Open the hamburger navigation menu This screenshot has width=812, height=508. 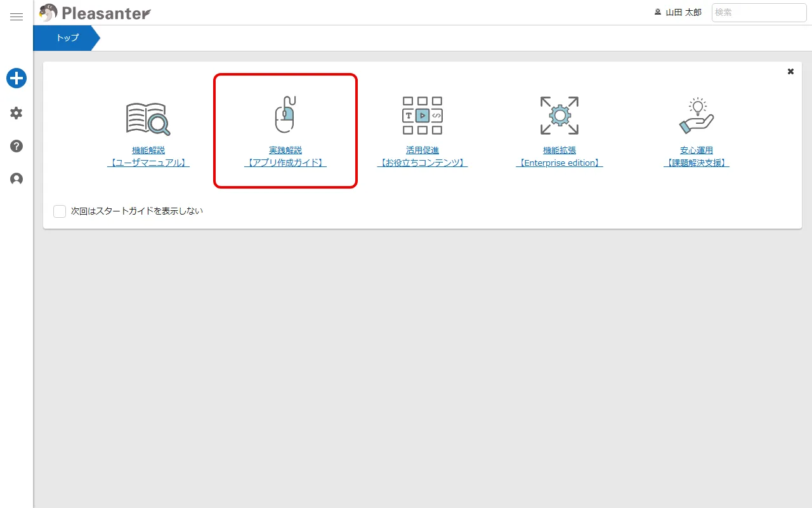[16, 17]
